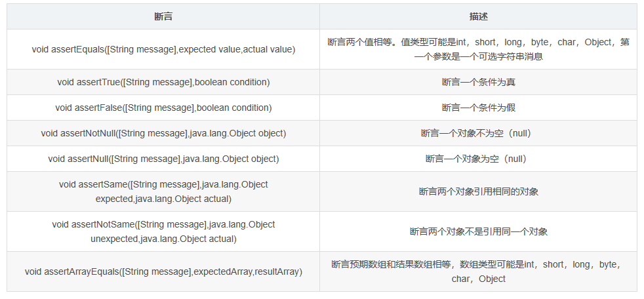
Task: Select the assertTrue method signature cell
Action: [x=163, y=82]
